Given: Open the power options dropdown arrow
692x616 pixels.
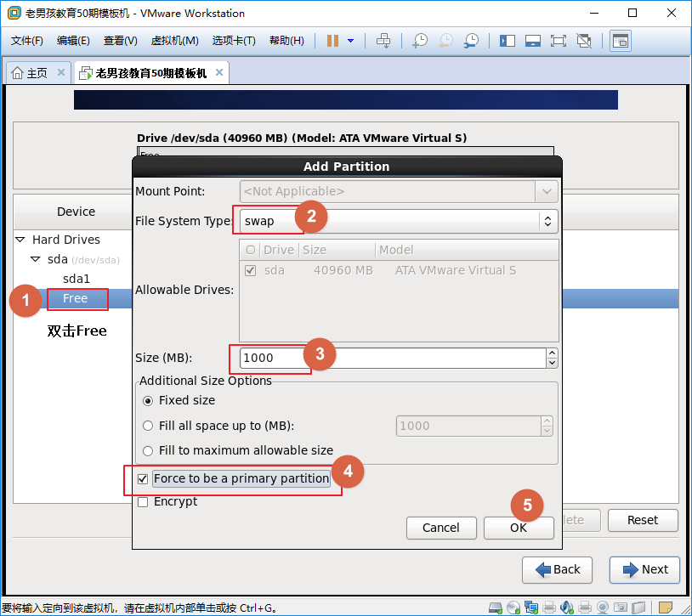Looking at the screenshot, I should click(350, 41).
